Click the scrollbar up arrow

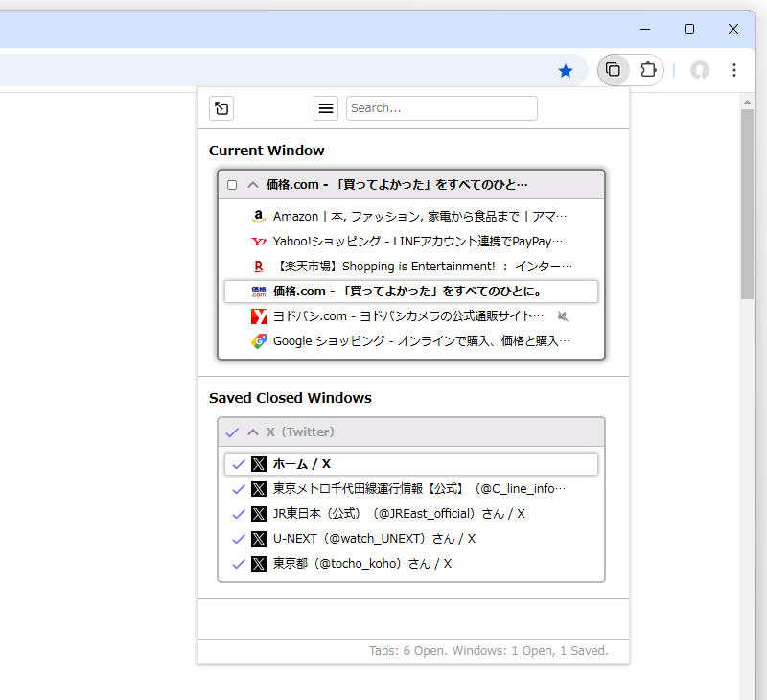[x=747, y=102]
